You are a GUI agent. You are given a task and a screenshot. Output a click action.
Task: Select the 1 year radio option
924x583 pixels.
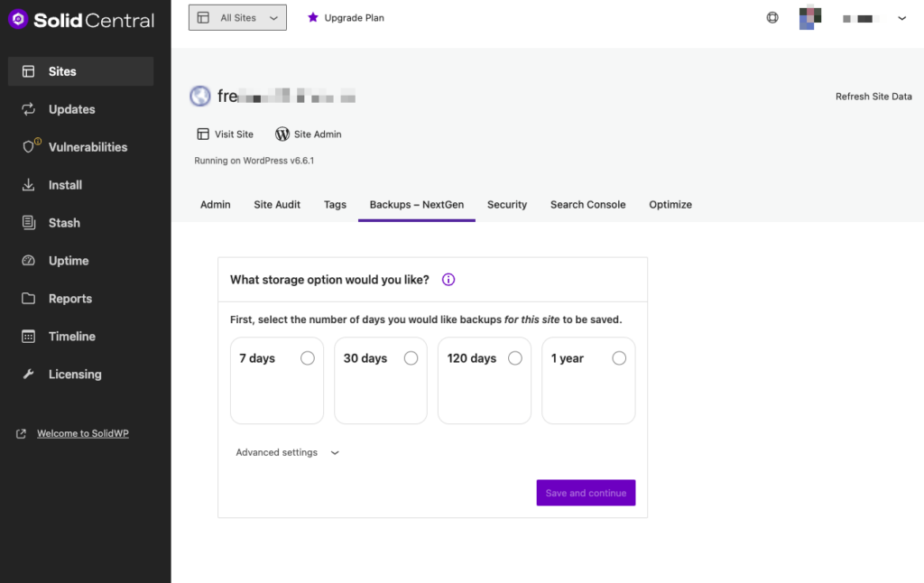619,358
